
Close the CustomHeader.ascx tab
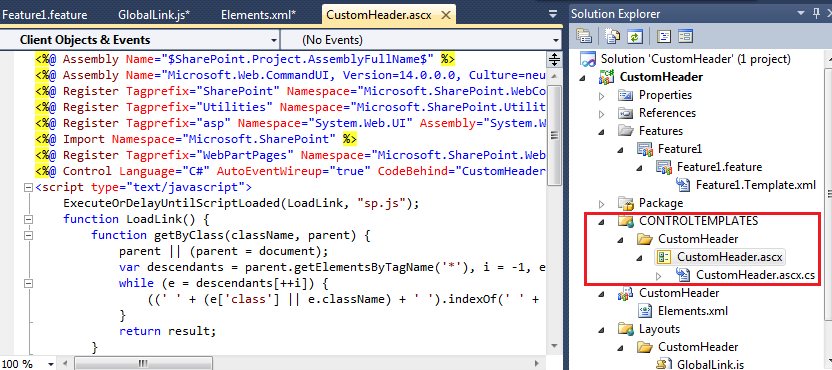point(446,15)
